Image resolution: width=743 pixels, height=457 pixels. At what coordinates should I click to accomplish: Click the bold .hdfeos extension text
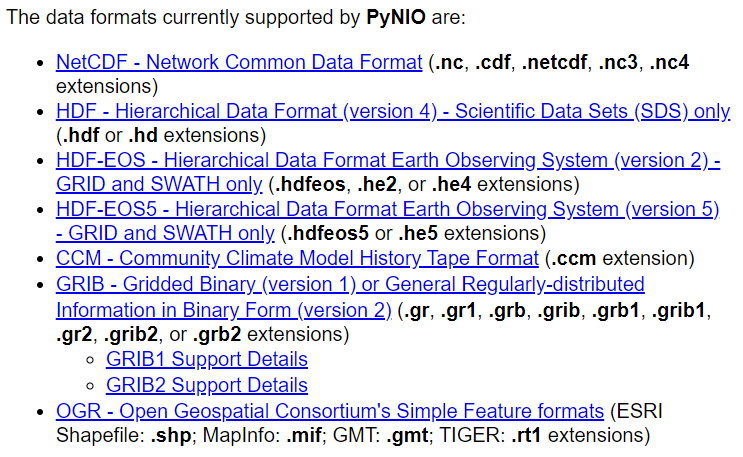point(310,184)
